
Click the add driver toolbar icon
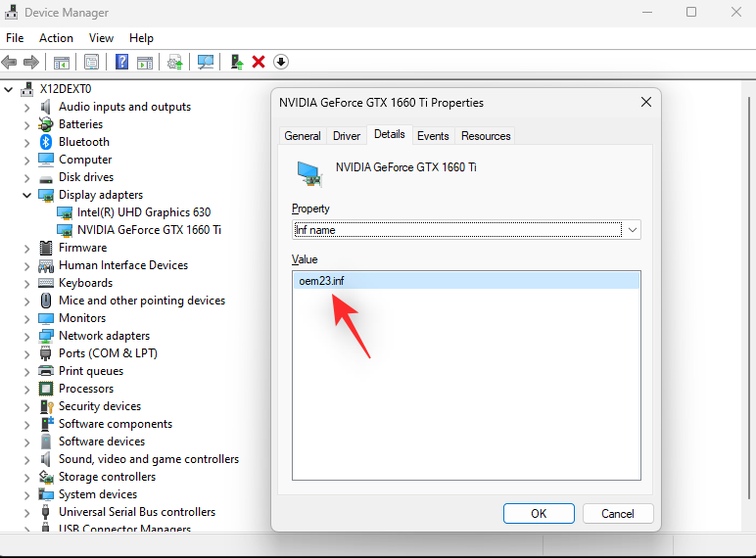[237, 62]
